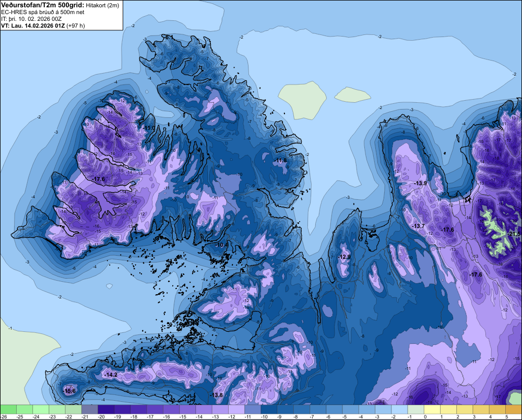This screenshot has width=522, height=420.
Task: Click the legend label '-19' below the color bar
Action: [x=118, y=417]
